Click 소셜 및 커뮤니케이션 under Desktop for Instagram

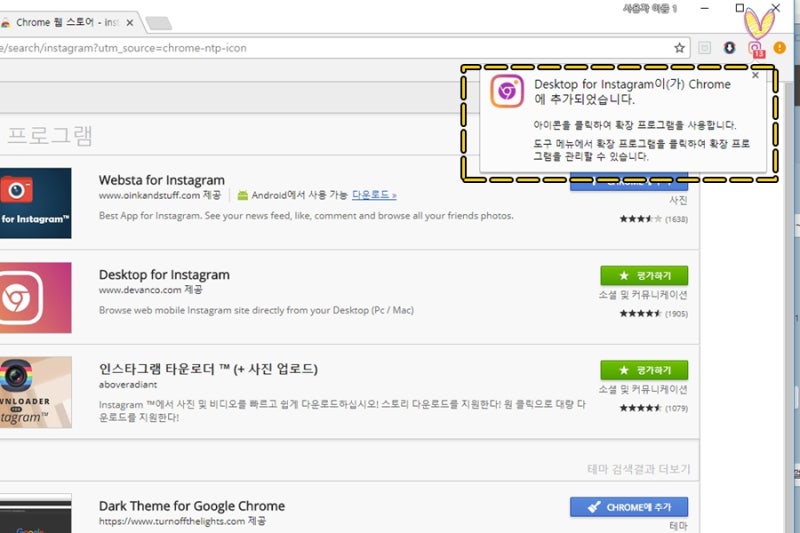click(643, 295)
